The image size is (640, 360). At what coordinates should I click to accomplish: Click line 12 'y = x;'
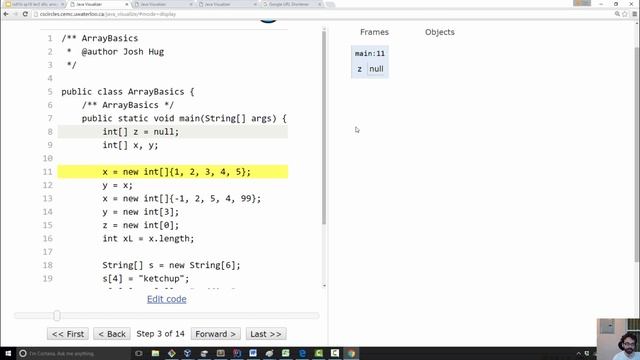[117, 185]
